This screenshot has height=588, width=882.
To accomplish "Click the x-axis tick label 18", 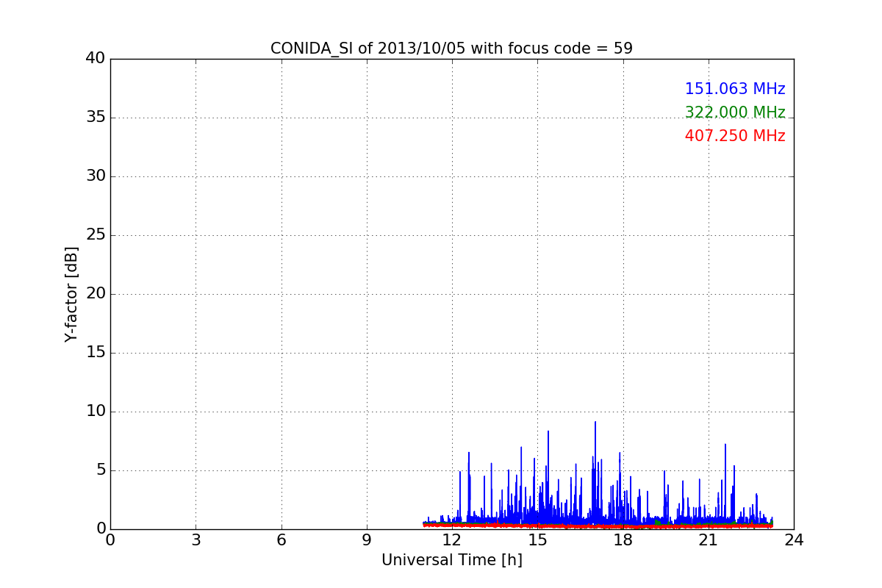I will (623, 540).
